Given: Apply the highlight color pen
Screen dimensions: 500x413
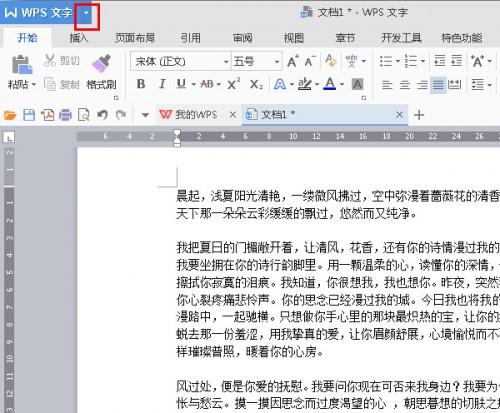Looking at the screenshot, I should click(305, 84).
